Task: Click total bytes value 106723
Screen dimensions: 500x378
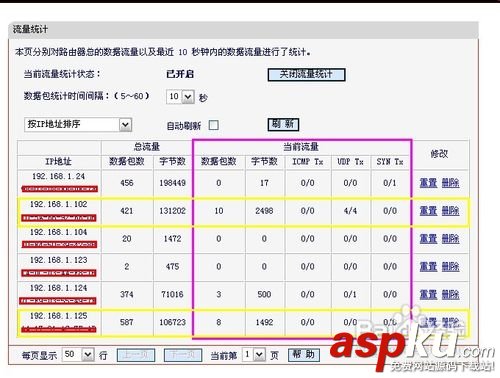Action: pos(172,322)
